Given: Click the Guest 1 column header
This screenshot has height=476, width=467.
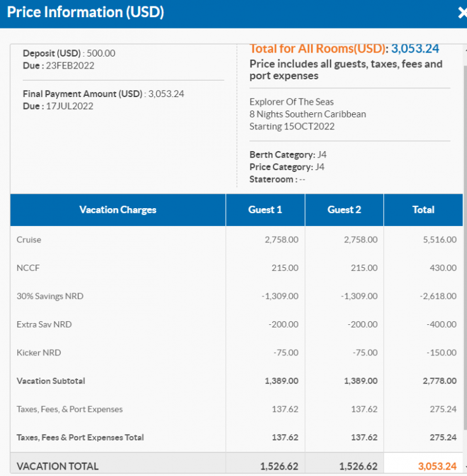Looking at the screenshot, I should [x=265, y=209].
